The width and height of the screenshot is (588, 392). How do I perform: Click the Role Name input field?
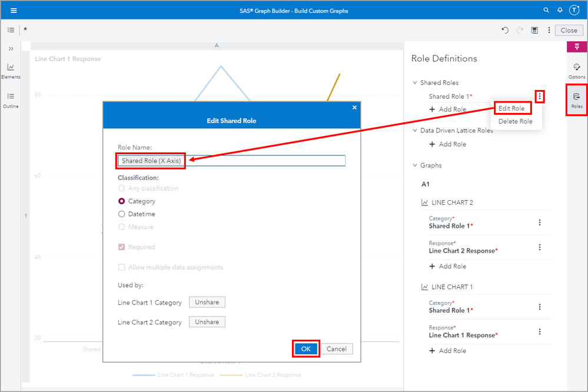[231, 161]
